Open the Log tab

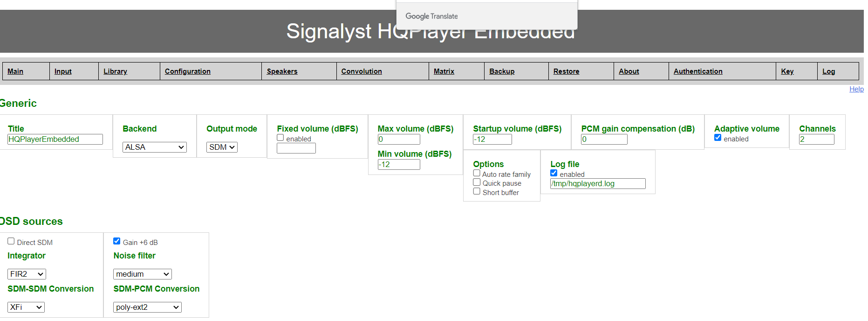[x=828, y=71]
